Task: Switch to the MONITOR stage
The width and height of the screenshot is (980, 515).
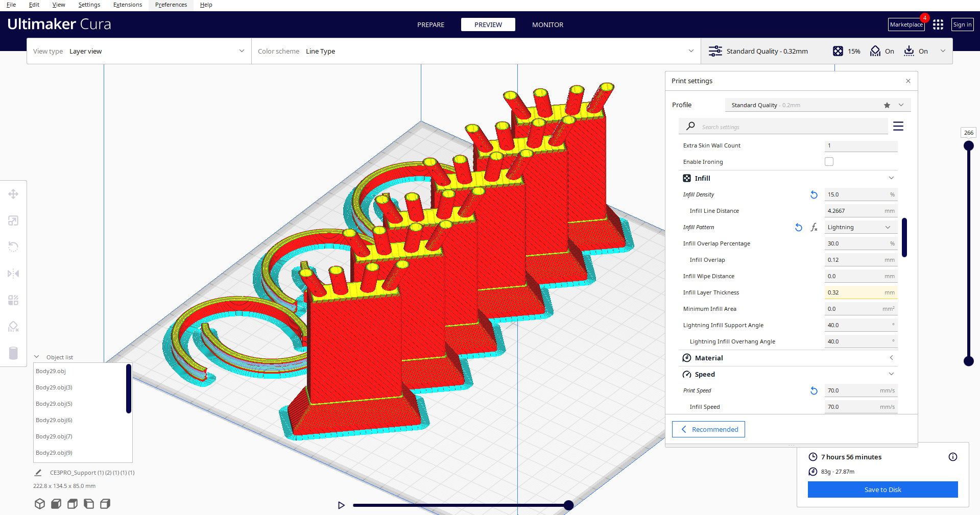Action: (548, 24)
